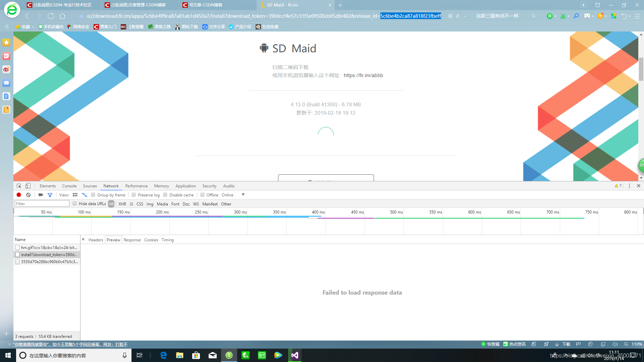Check the Disable cache box
Image resolution: width=644 pixels, height=362 pixels.
pos(165,195)
